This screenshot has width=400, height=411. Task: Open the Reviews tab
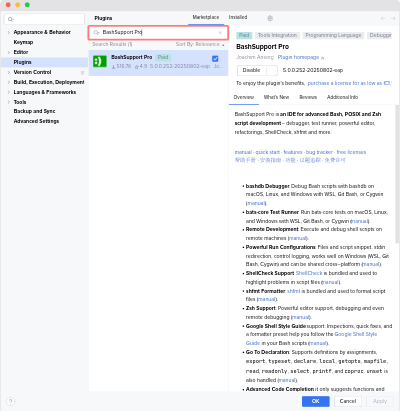(308, 97)
